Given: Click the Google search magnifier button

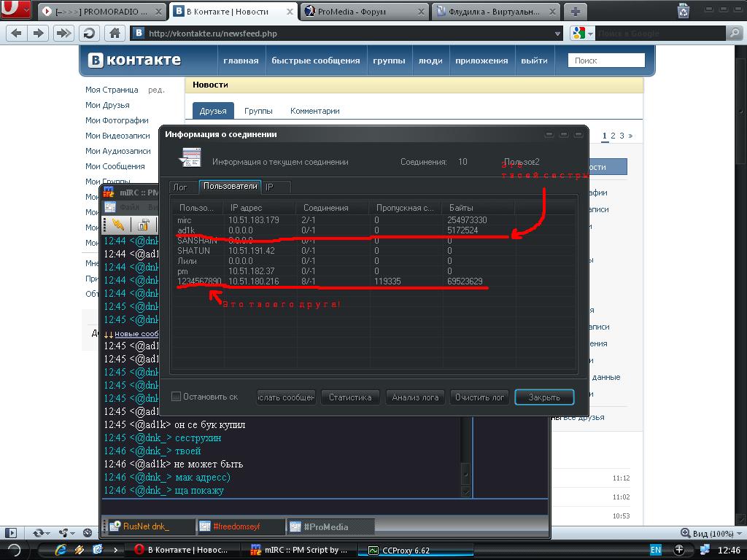Looking at the screenshot, I should coord(734,34).
